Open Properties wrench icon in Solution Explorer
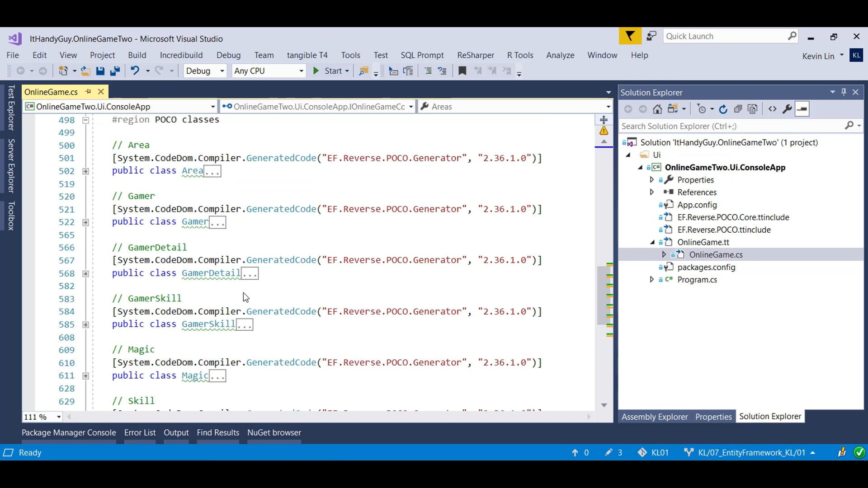868x488 pixels. 787,109
